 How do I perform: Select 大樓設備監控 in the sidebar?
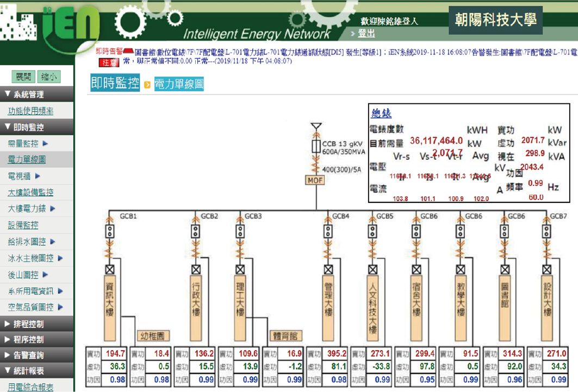[30, 192]
